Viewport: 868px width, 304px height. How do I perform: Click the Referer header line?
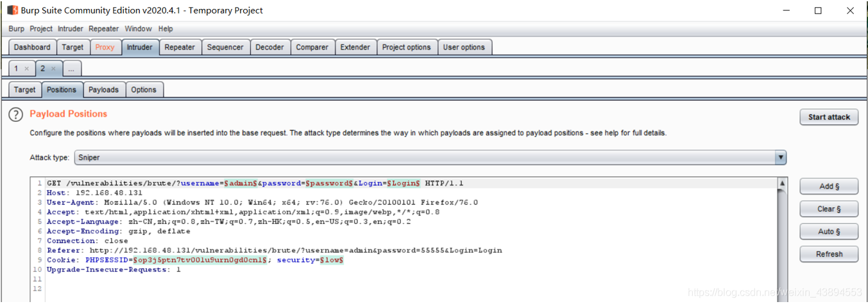(274, 251)
